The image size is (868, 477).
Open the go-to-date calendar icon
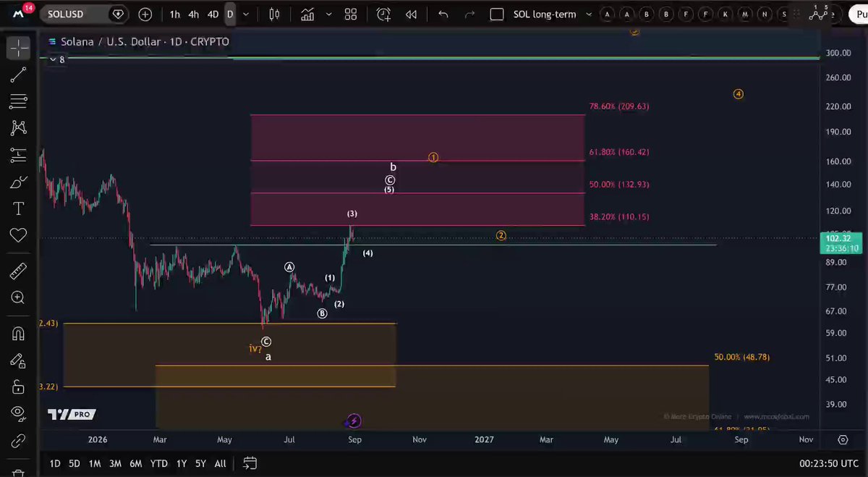(x=250, y=463)
